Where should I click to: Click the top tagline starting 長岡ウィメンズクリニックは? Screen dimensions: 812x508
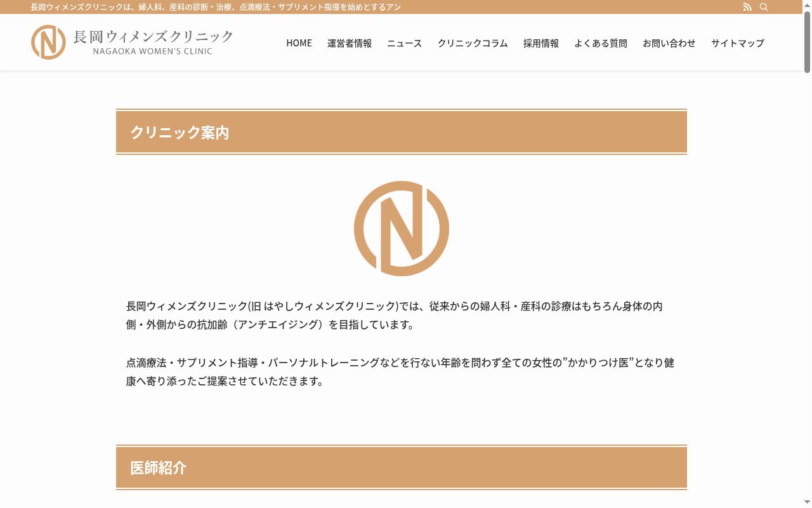[216, 7]
